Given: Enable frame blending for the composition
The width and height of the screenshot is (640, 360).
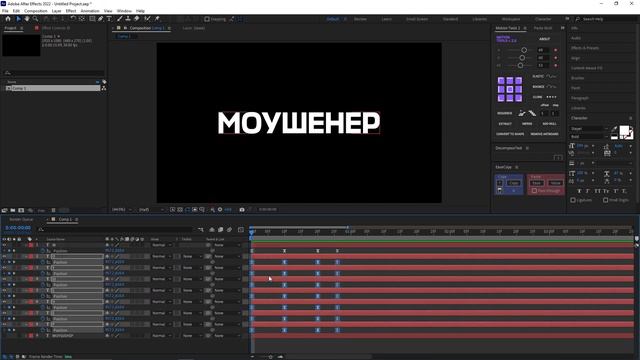Looking at the screenshot, I should tap(220, 230).
